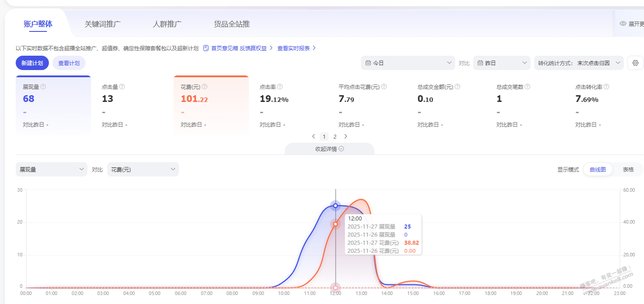Screen dimensions: 644x304
Task: Switch display mode to 曲线图
Action: (x=597, y=170)
